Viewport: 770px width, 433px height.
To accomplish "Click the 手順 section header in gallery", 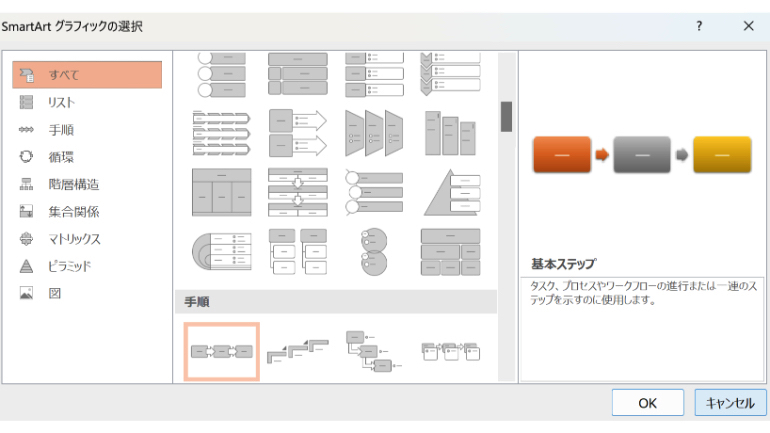I will (x=336, y=301).
